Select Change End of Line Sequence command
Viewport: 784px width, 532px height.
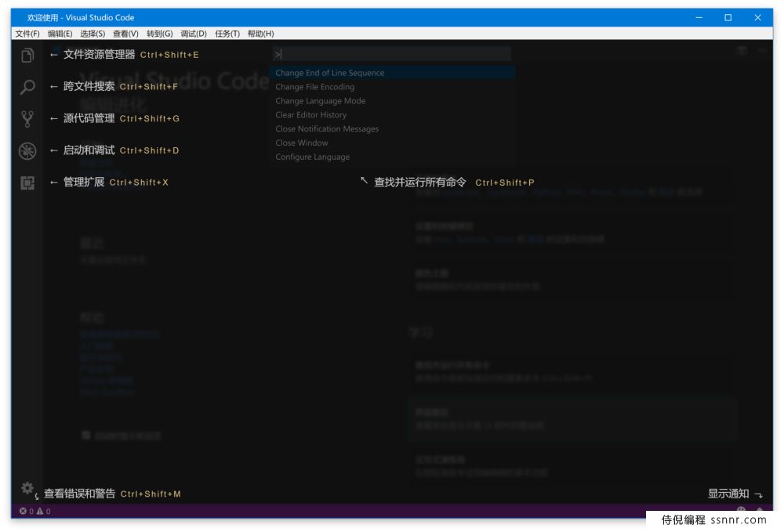click(x=392, y=73)
